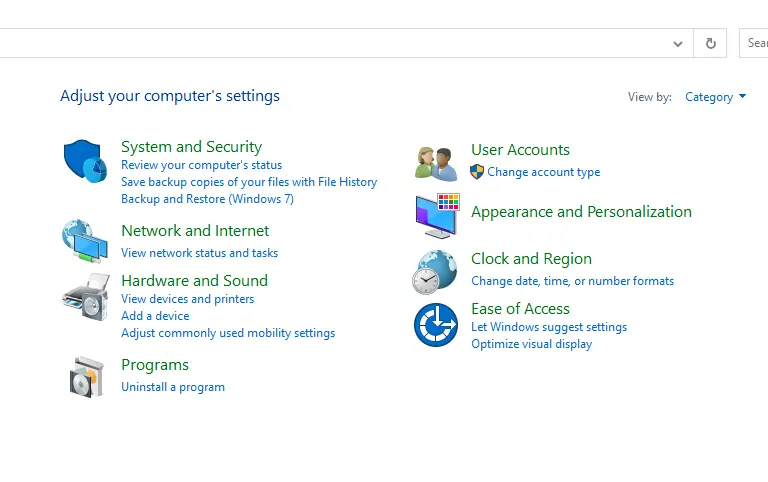Open View network status and tasks

(199, 253)
